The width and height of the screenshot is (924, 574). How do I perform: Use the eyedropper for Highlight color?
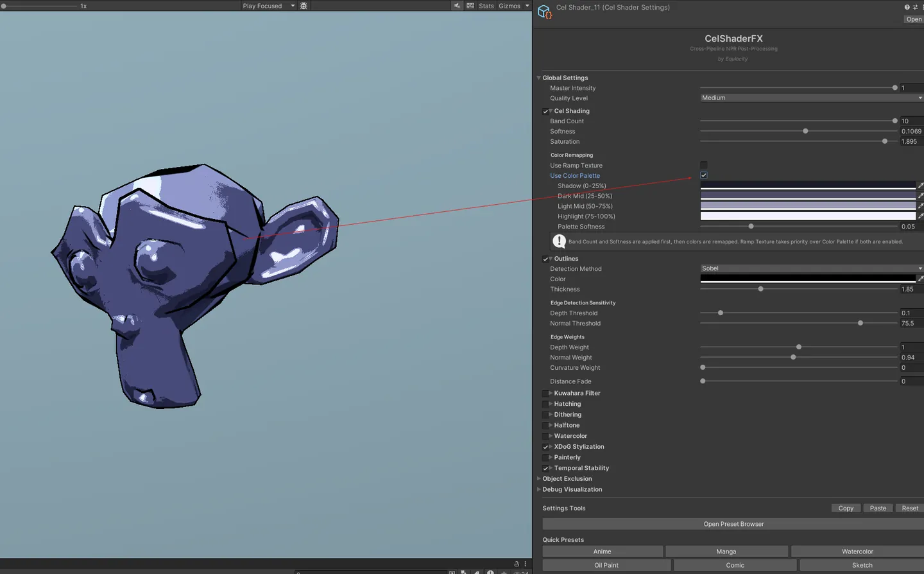pos(920,216)
